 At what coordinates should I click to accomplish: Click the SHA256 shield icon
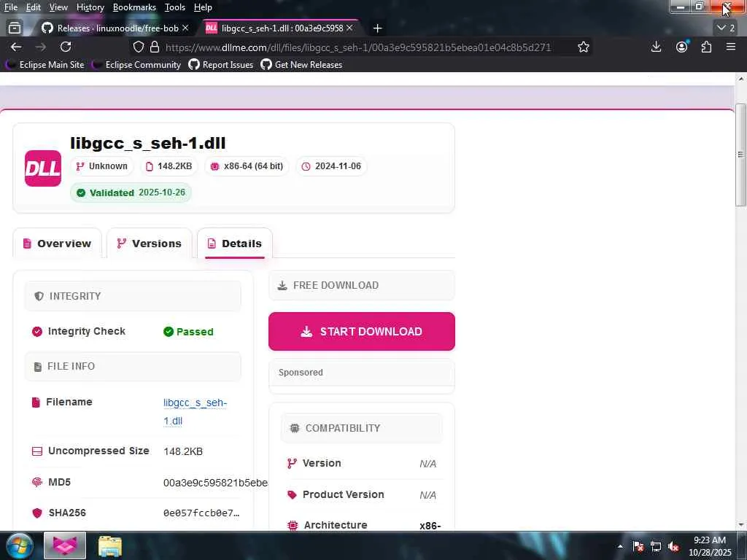(37, 513)
